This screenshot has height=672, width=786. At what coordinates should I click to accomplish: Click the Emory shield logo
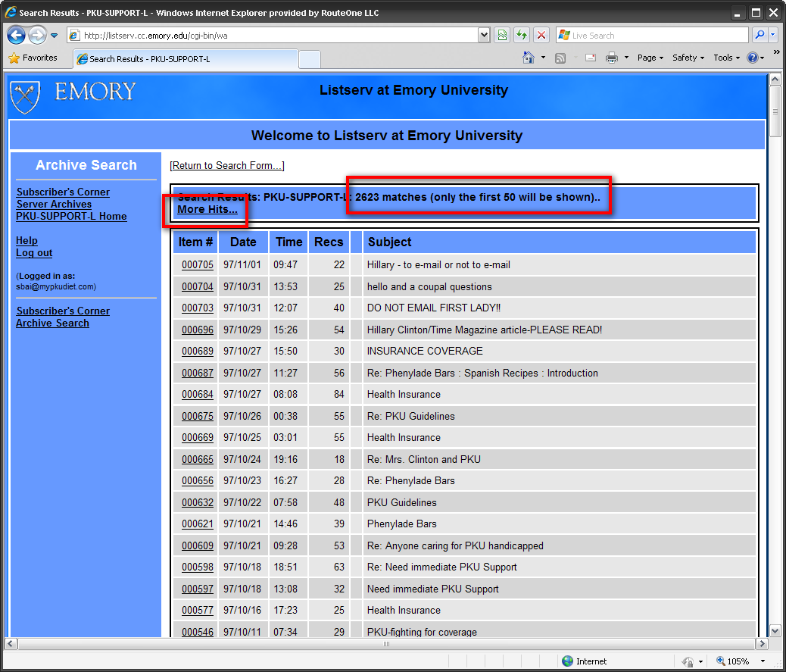pyautogui.click(x=25, y=96)
